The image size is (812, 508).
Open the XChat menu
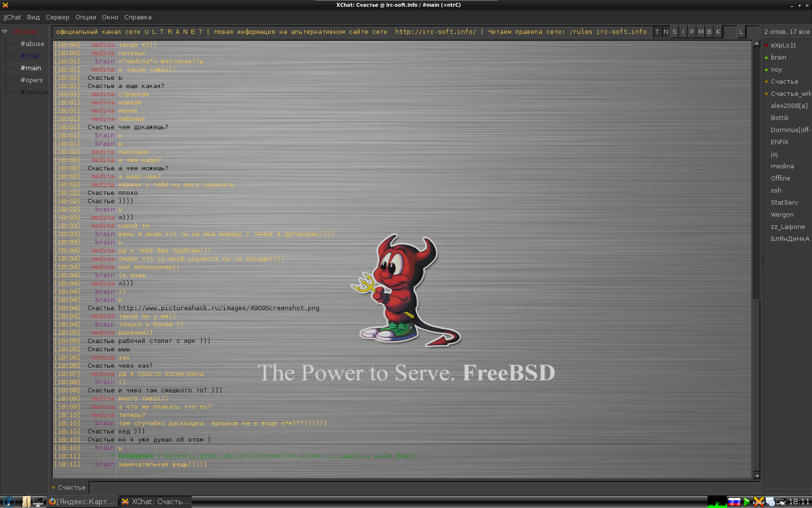(12, 17)
